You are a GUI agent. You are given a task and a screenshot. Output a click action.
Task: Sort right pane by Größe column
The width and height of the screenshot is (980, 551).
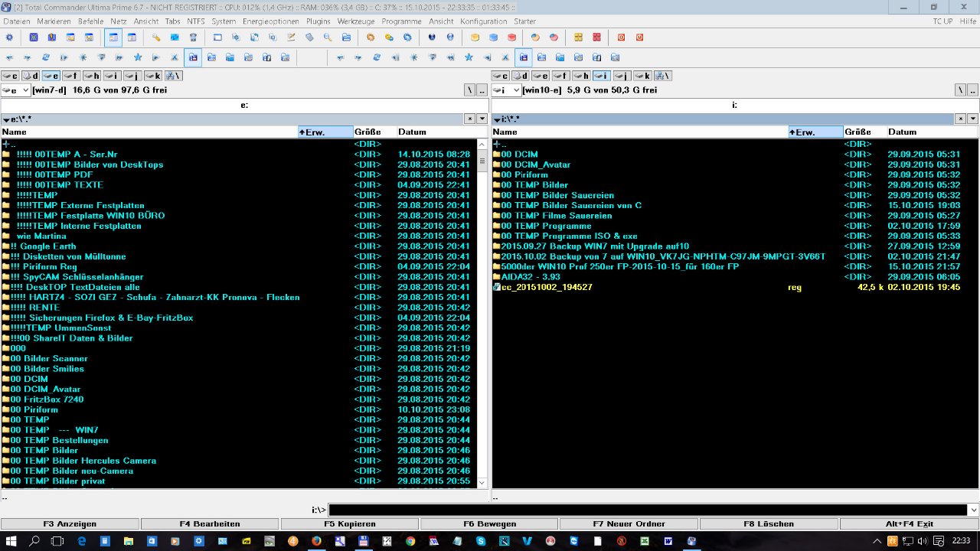[865, 132]
